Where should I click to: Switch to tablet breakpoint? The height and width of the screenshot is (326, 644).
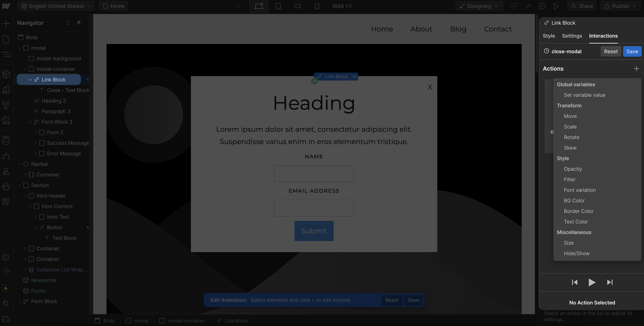[278, 6]
